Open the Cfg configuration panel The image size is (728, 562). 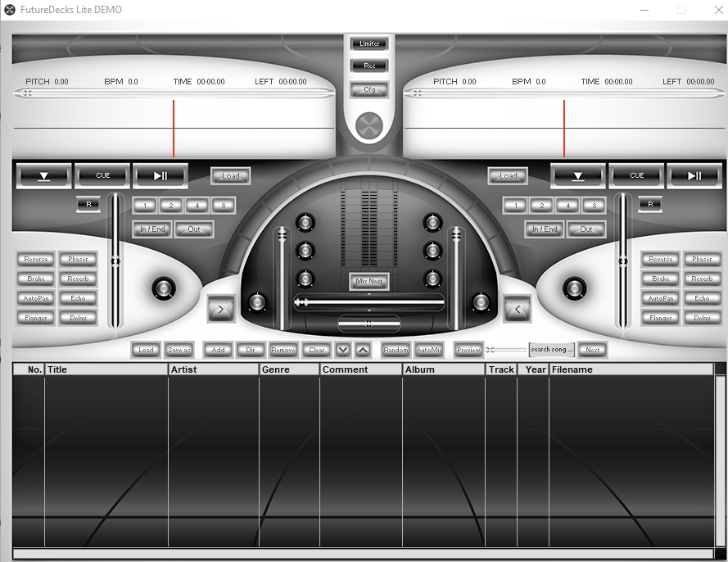coord(369,89)
